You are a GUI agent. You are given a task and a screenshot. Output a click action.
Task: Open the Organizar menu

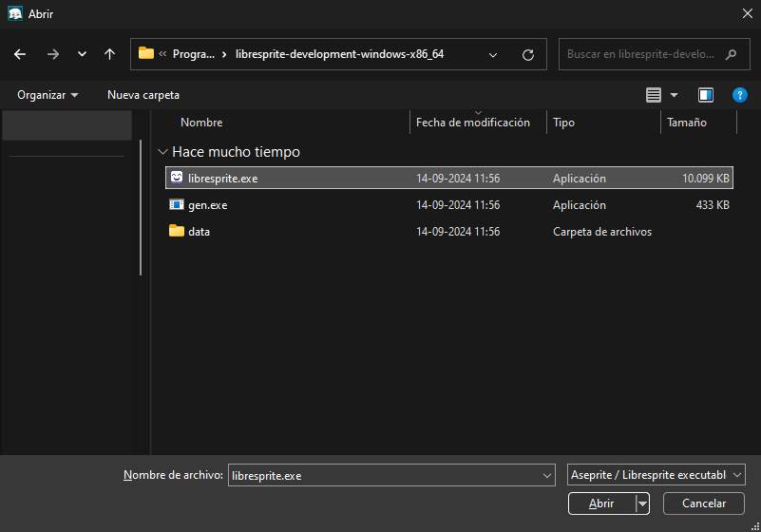(48, 95)
